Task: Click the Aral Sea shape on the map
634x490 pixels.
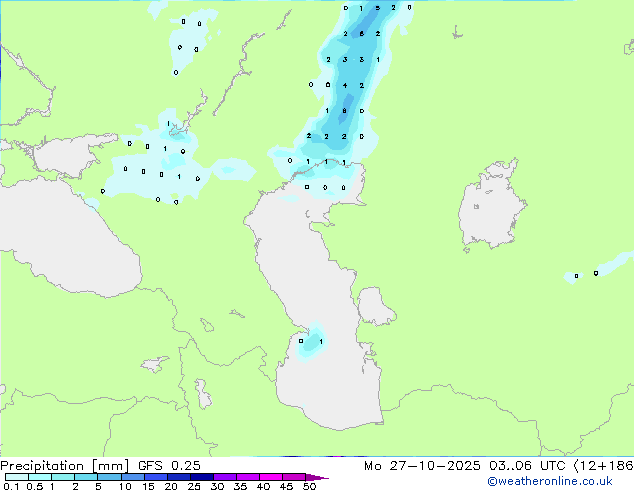Action: [x=492, y=206]
